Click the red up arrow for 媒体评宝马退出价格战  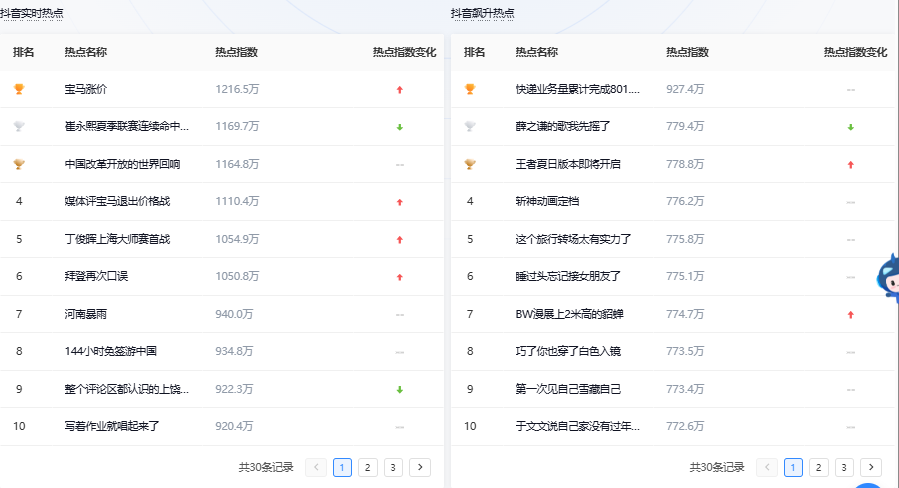(x=400, y=202)
